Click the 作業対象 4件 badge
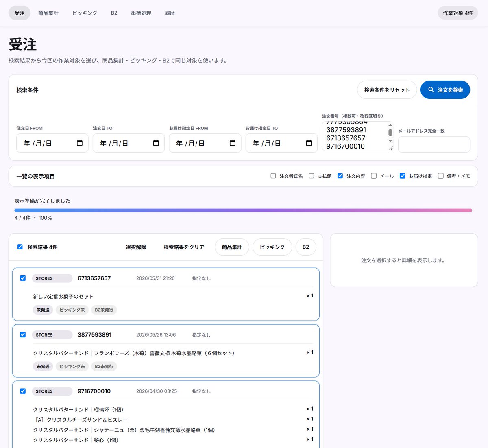 457,13
